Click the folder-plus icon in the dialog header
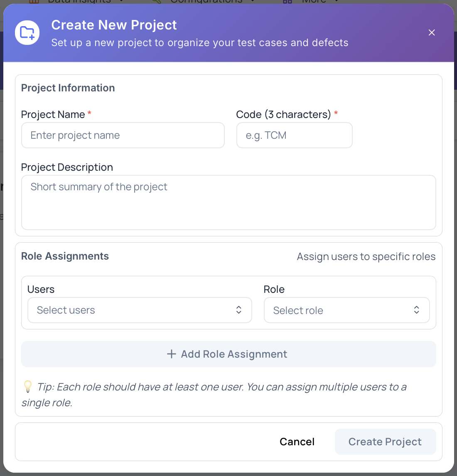Screen dimensions: 457x476 point(27,32)
